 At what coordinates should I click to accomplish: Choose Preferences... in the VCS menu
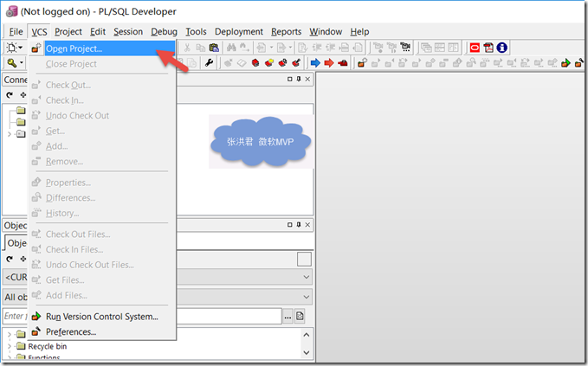click(x=102, y=332)
